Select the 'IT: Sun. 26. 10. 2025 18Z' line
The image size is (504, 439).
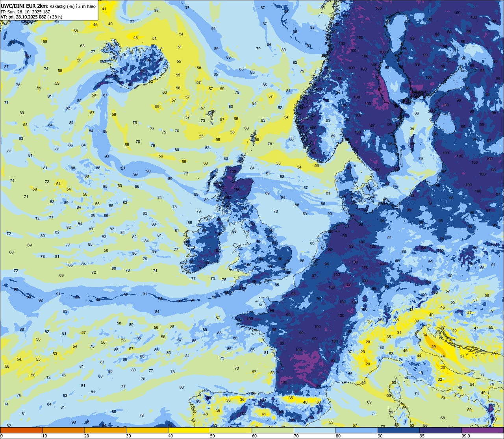[x=25, y=12]
